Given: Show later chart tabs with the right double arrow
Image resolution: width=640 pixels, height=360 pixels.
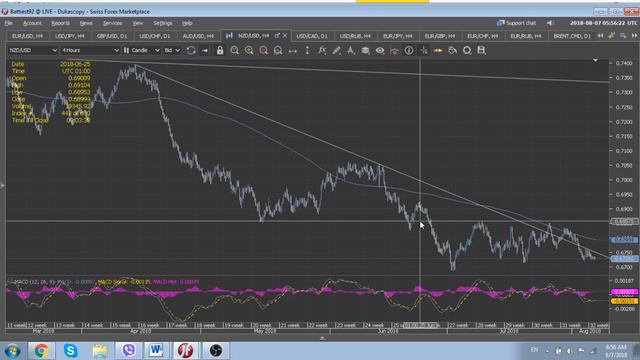Looking at the screenshot, I should pyautogui.click(x=634, y=36).
